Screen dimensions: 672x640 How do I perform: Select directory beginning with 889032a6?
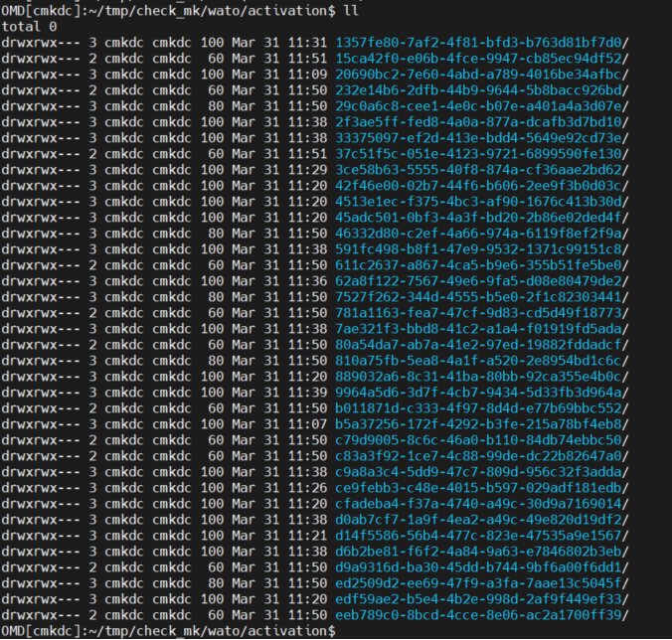(x=481, y=376)
